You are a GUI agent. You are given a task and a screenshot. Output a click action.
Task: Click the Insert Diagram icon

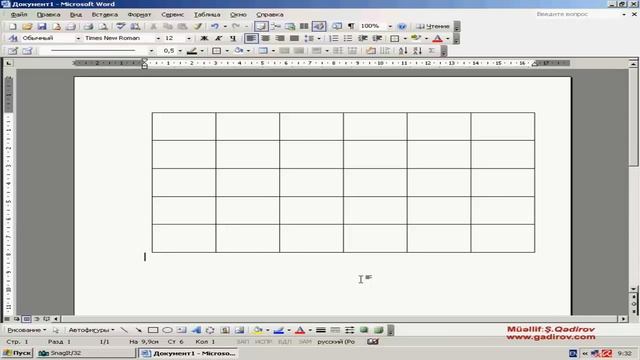point(210,330)
